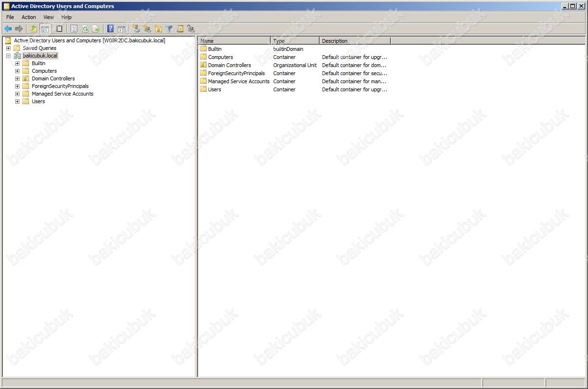Viewport: 588px width, 389px height.
Task: Click the Up One Level folder icon
Action: pos(34,29)
